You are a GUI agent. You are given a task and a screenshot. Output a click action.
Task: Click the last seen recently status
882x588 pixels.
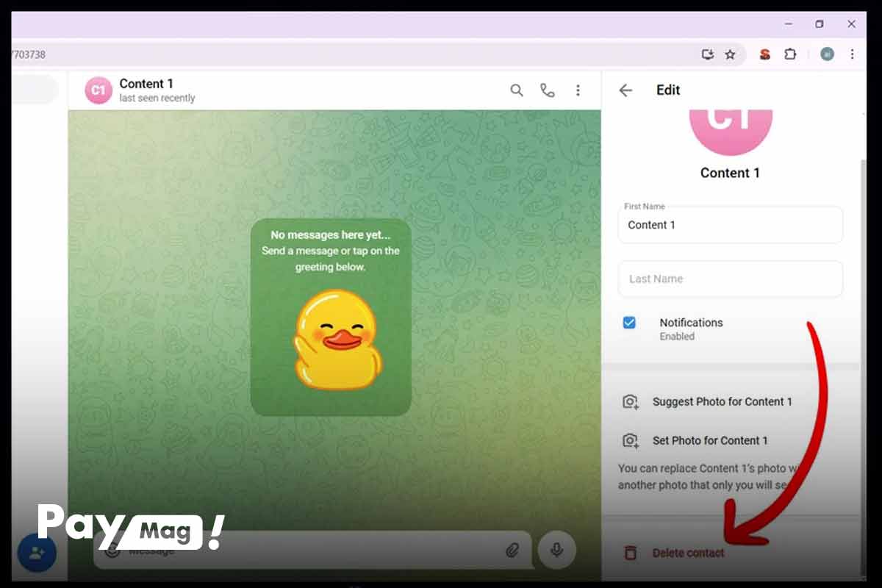pyautogui.click(x=157, y=98)
